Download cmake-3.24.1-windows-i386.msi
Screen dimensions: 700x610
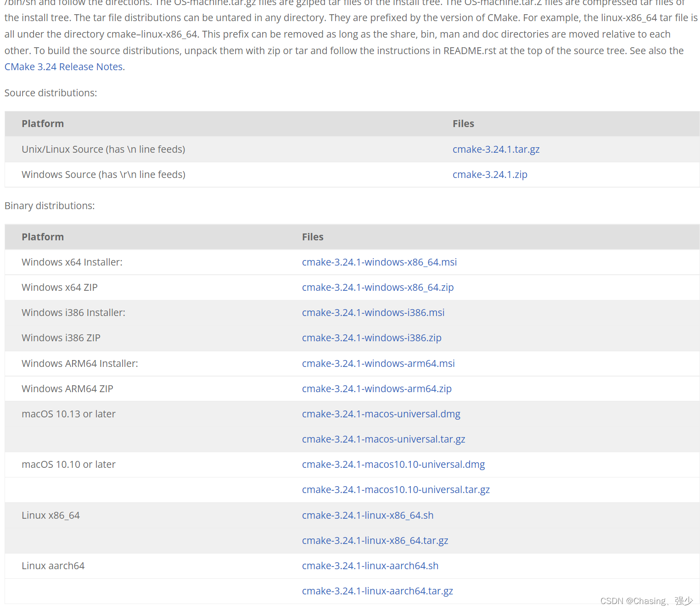pyautogui.click(x=373, y=313)
